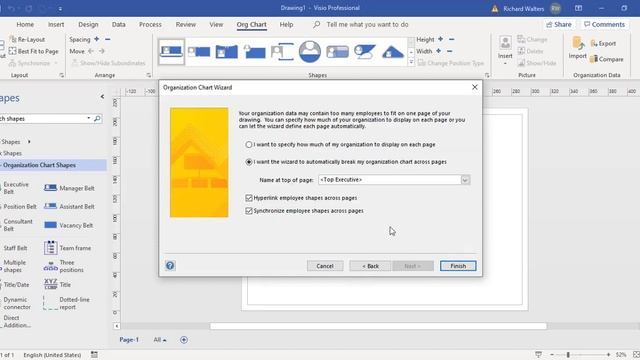Expand the shape styles gallery more arrow
This screenshot has width=640, height=360.
point(411,62)
